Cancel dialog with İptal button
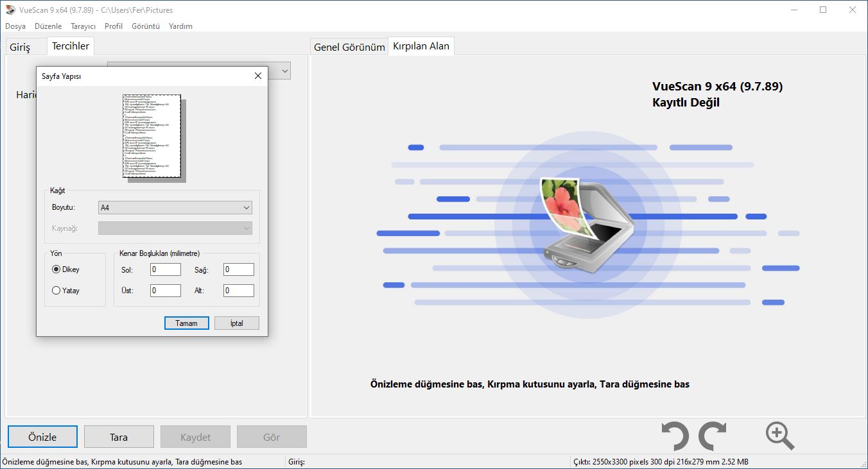This screenshot has width=868, height=469. click(x=237, y=323)
